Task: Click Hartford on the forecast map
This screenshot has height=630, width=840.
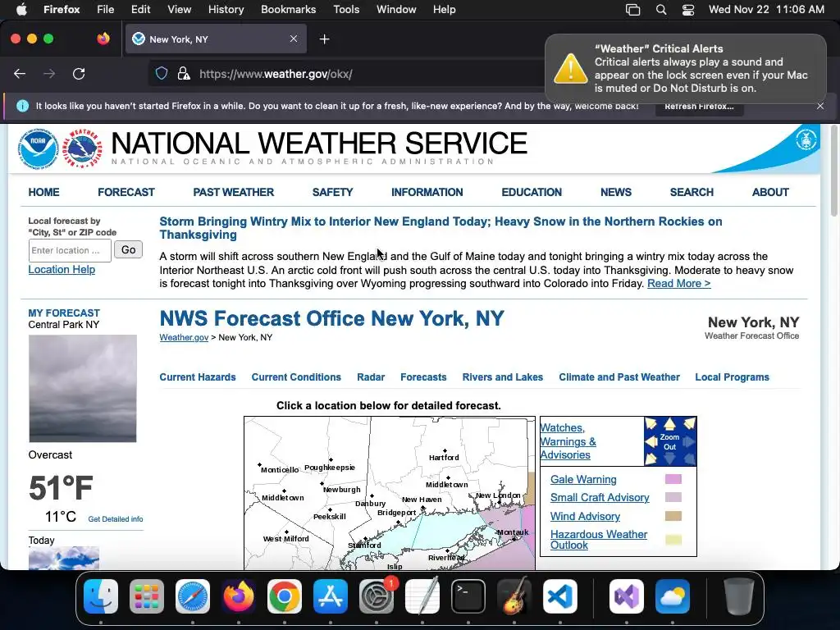Action: (444, 454)
